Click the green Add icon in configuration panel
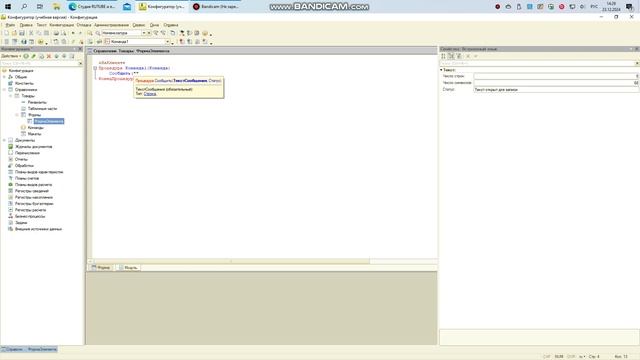This screenshot has height=360, width=640. coord(26,56)
